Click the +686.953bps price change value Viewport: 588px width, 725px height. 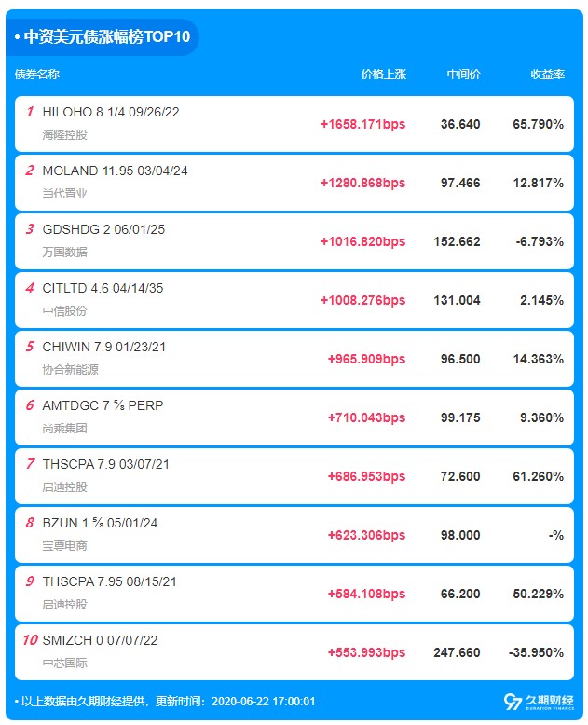pos(366,476)
